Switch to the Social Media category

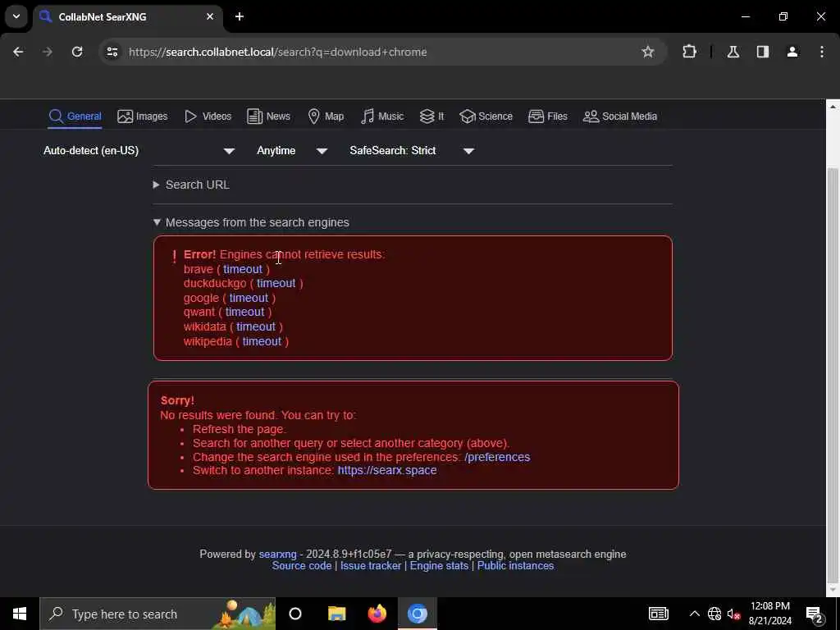pyautogui.click(x=620, y=116)
